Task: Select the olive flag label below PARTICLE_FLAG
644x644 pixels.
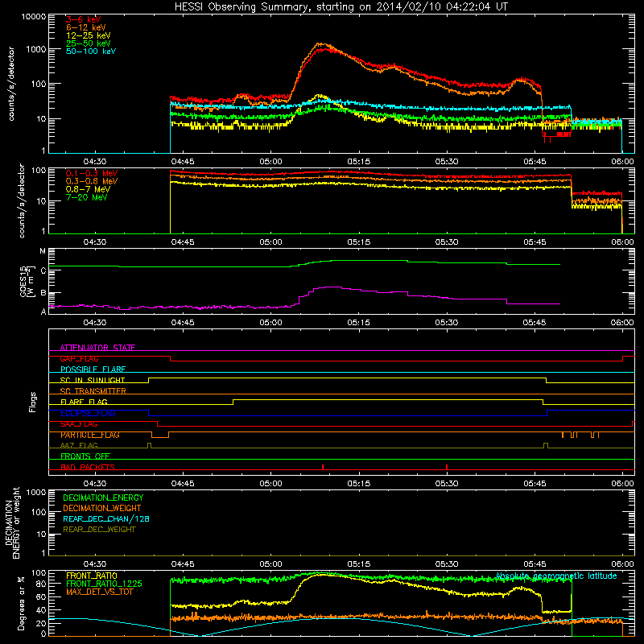Action: 79,445
